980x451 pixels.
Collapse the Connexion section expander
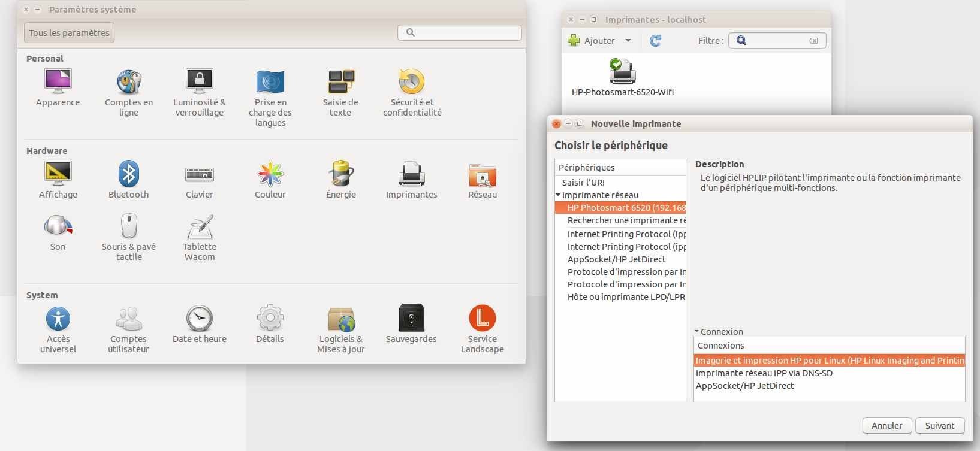(x=697, y=331)
